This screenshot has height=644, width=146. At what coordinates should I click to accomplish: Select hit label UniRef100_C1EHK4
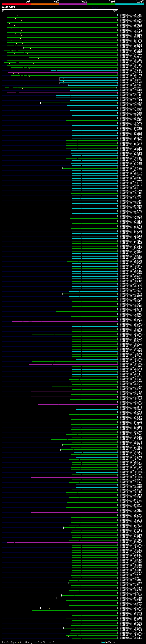click(131, 100)
